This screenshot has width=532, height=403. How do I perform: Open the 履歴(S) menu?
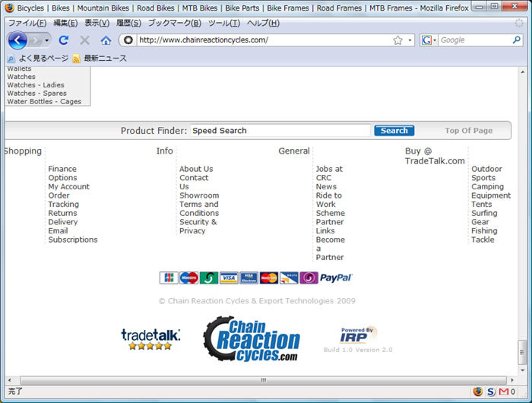click(x=128, y=23)
